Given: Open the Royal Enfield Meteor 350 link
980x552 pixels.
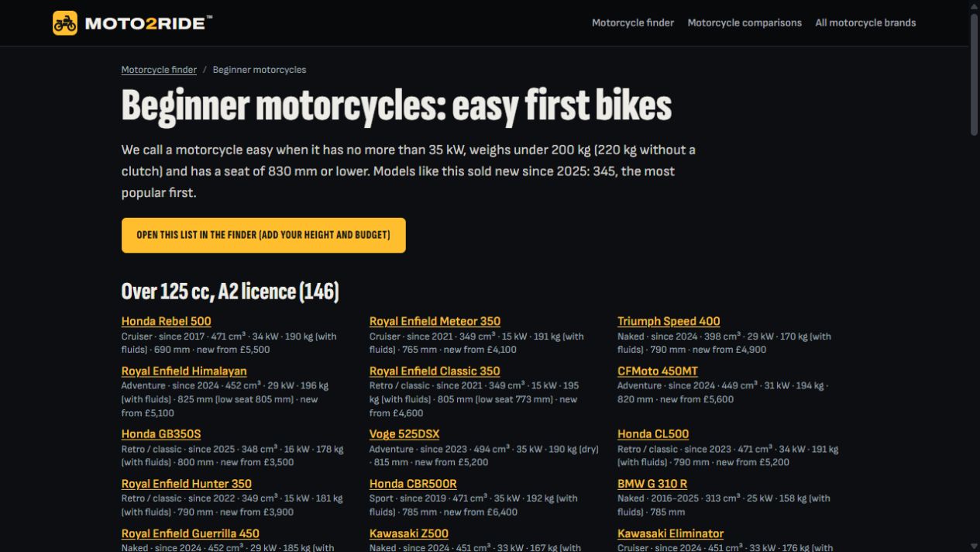Looking at the screenshot, I should coord(435,321).
